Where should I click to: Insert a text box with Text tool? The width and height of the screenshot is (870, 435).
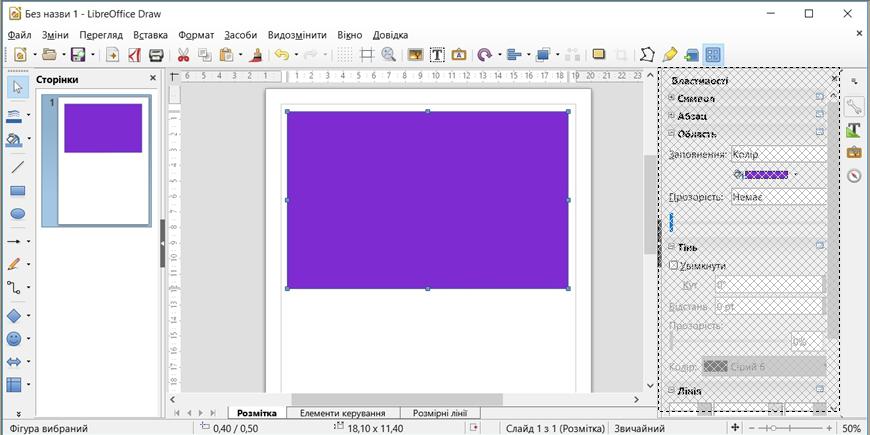(x=437, y=55)
